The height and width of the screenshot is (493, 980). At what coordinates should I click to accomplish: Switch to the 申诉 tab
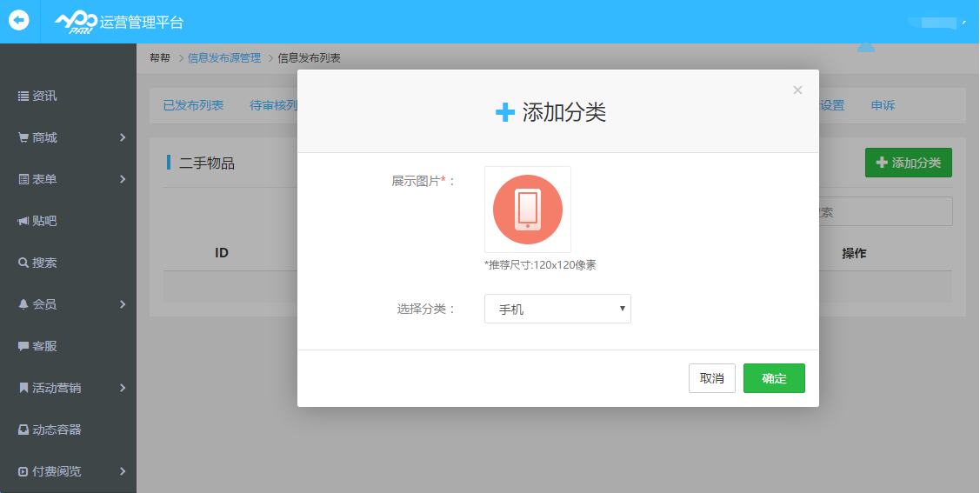(883, 105)
